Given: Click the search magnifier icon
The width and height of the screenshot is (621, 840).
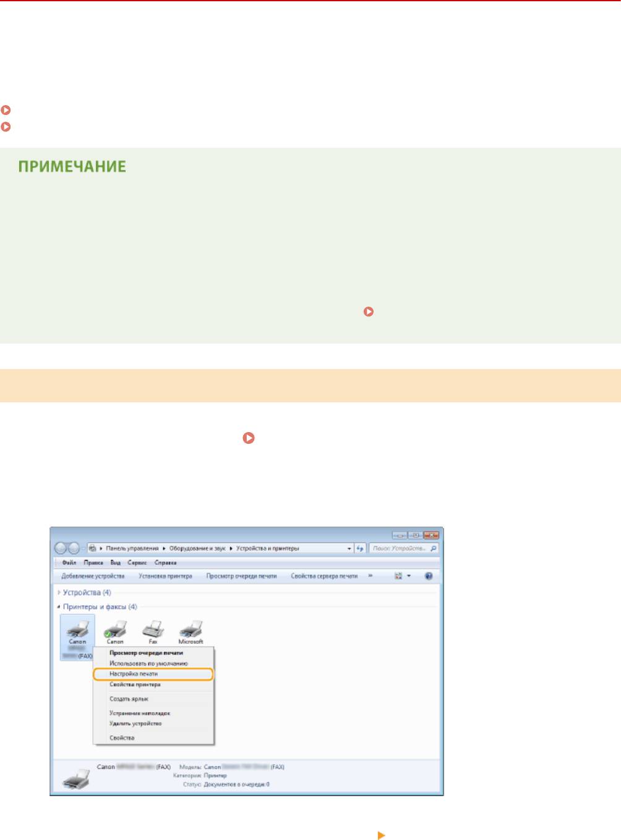Looking at the screenshot, I should click(x=433, y=548).
